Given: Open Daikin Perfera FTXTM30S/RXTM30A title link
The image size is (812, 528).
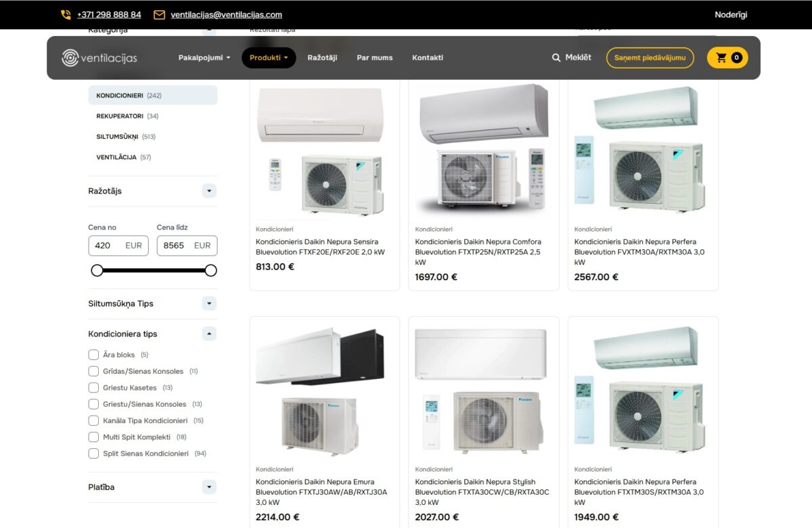Looking at the screenshot, I should point(639,492).
